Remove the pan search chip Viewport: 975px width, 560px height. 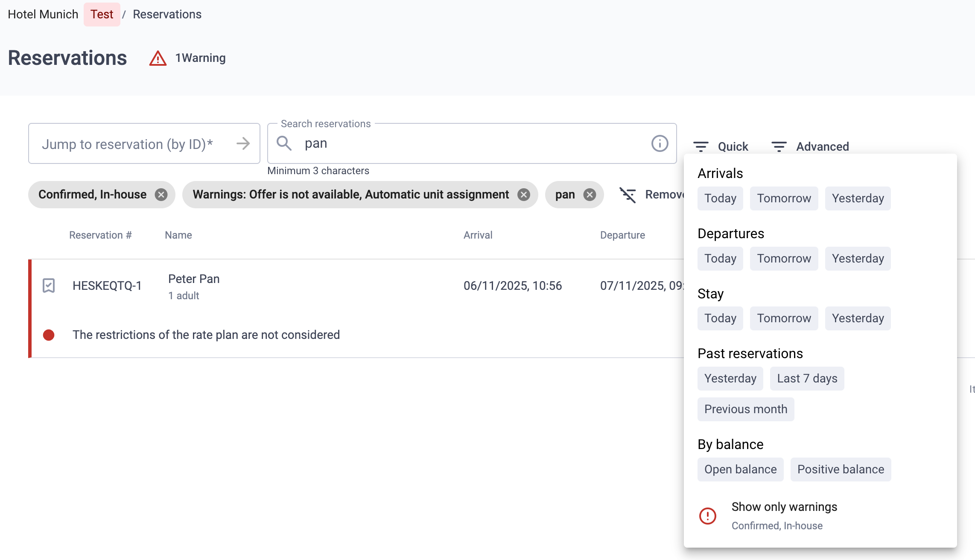pos(590,195)
